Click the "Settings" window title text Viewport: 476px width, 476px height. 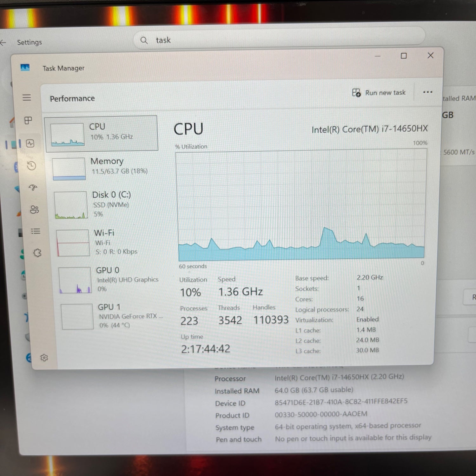[x=30, y=42]
